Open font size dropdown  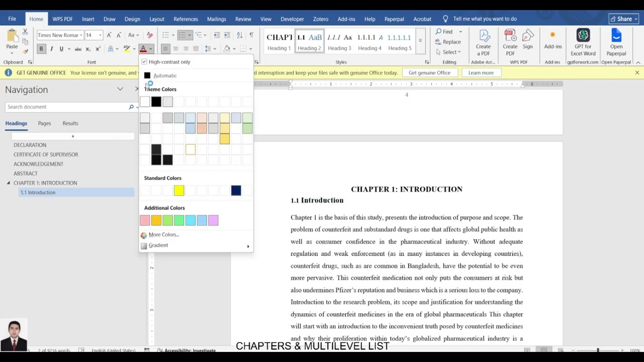[x=100, y=35]
